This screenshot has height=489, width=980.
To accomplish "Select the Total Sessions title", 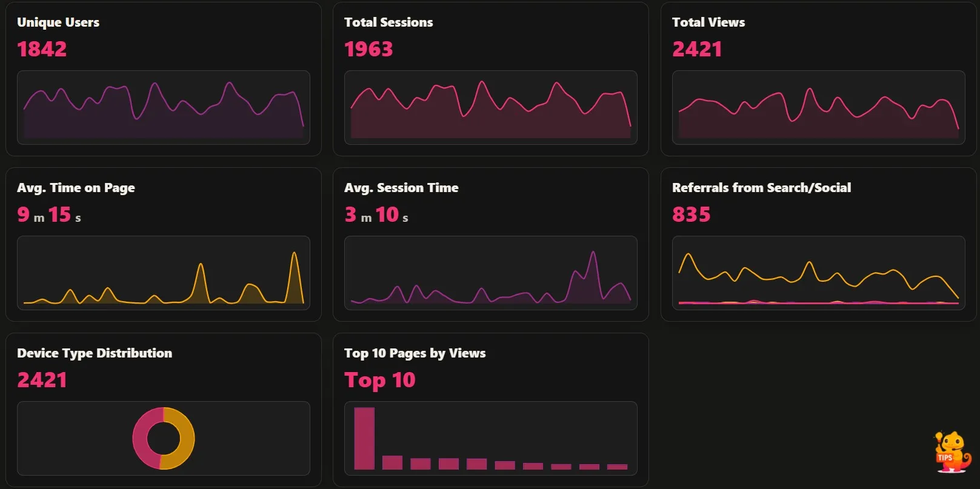I will click(388, 22).
